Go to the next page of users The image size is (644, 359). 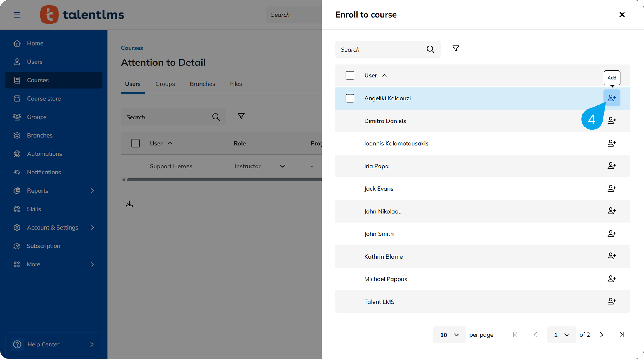(601, 335)
